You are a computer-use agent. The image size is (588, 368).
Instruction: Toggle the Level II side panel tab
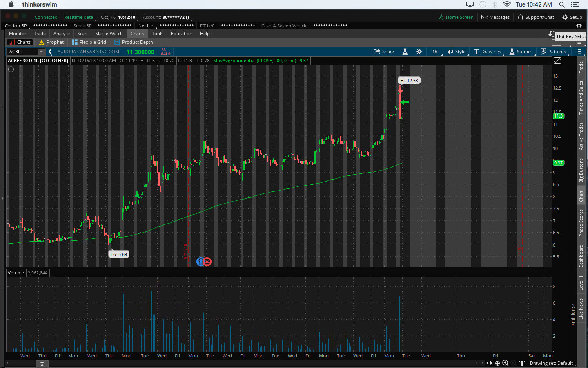581,283
